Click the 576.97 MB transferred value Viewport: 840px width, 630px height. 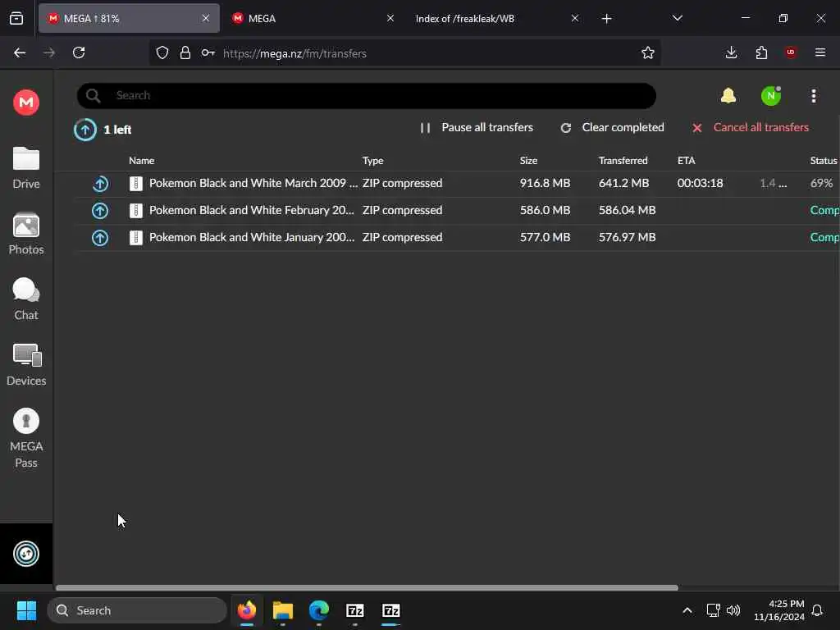(x=627, y=237)
